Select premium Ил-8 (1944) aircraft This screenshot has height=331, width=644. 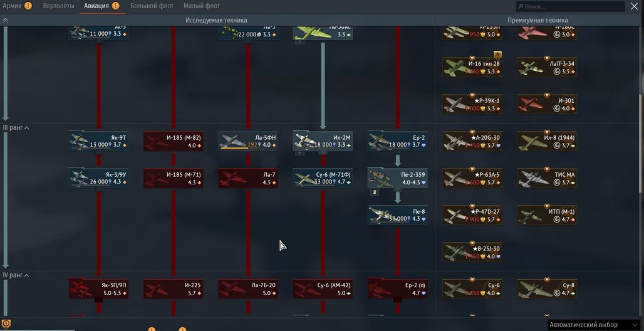547,141
